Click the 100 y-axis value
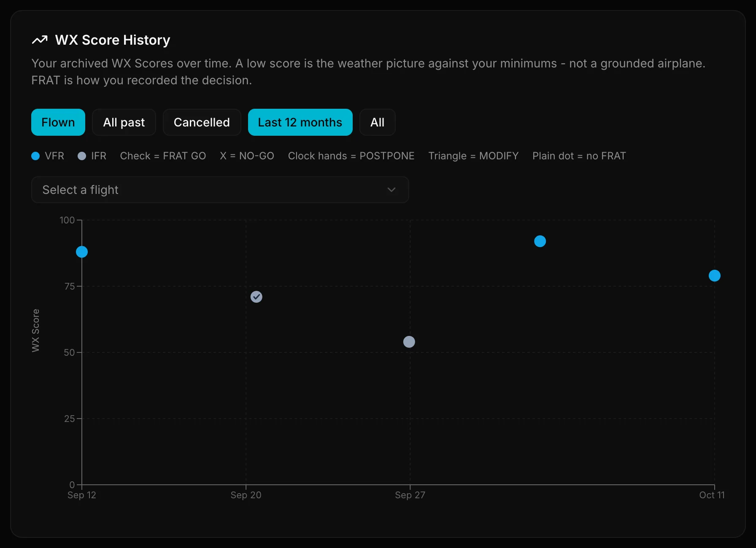Viewport: 756px width, 548px height. coord(67,220)
